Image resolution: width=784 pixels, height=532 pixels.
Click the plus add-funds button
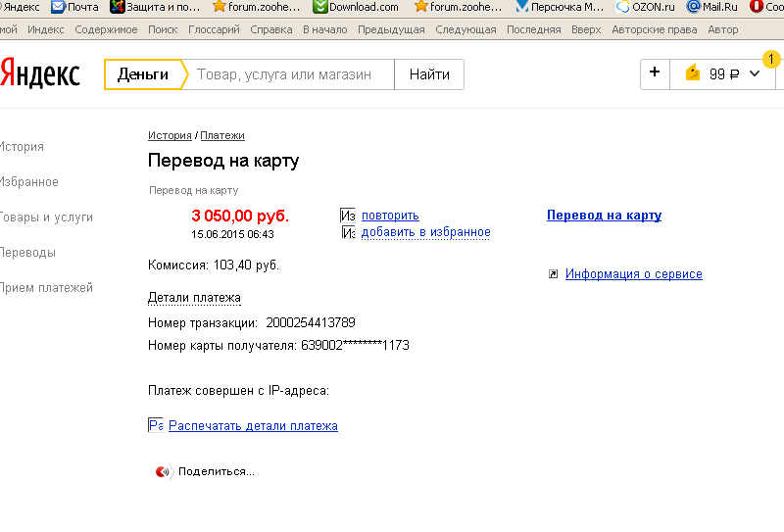(x=655, y=73)
